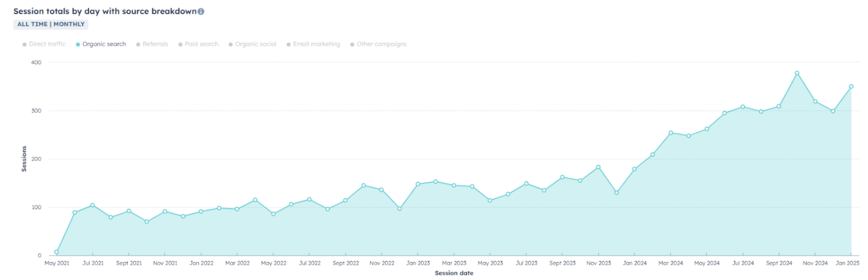The width and height of the screenshot is (868, 280).
Task: Click the Sessions y-axis label
Action: click(x=24, y=159)
